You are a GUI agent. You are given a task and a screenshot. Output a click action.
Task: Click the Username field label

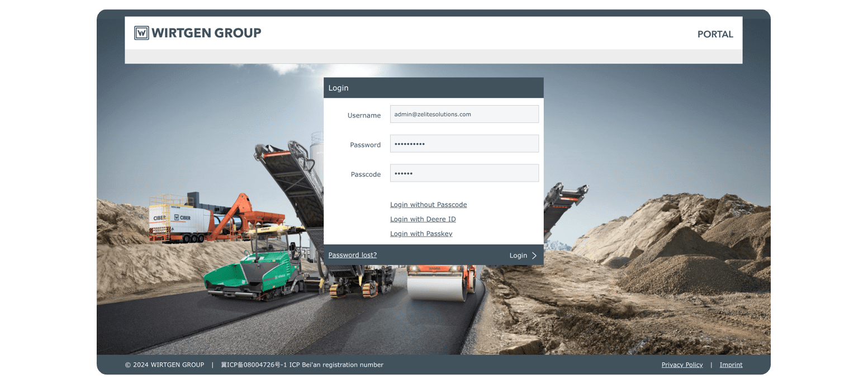point(364,115)
